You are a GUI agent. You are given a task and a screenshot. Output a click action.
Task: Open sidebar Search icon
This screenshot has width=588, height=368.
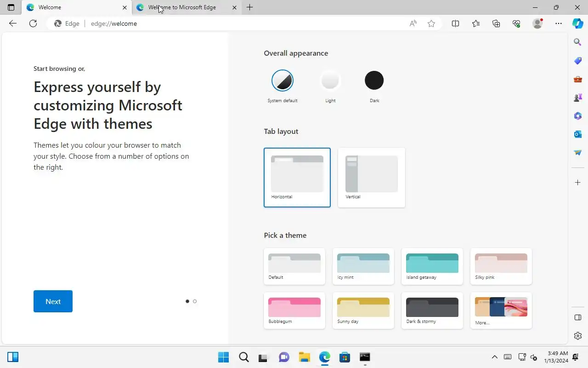578,42
